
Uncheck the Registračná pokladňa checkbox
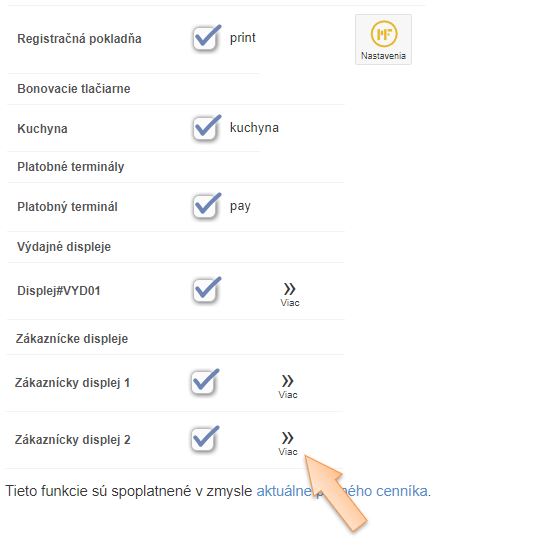coord(206,38)
